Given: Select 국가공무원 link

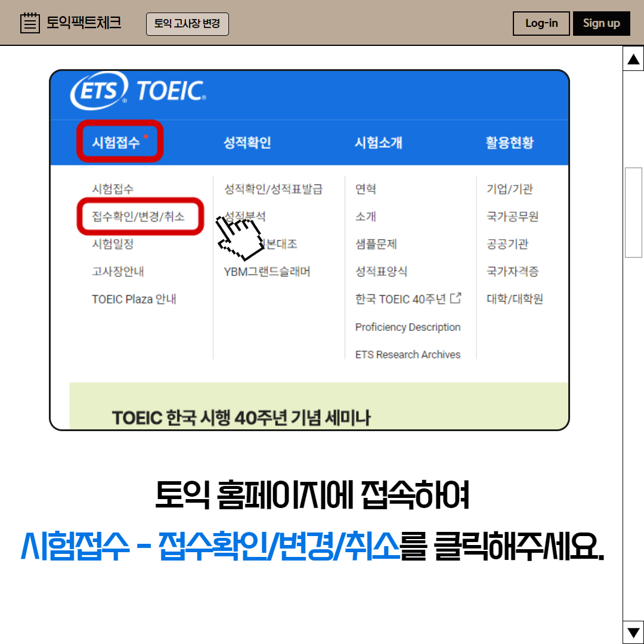Looking at the screenshot, I should (x=513, y=216).
